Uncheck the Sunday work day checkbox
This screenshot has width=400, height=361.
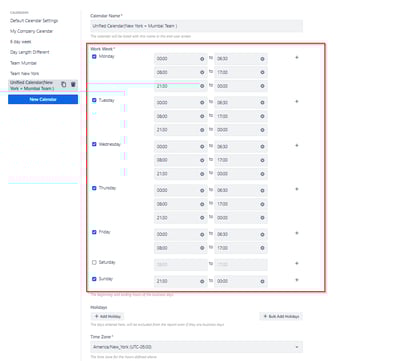[94, 279]
